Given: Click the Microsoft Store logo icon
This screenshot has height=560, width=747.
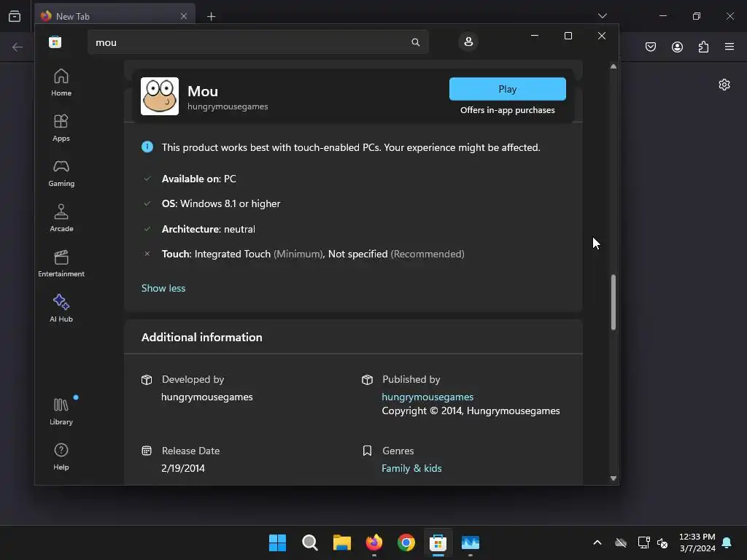Looking at the screenshot, I should pos(55,42).
